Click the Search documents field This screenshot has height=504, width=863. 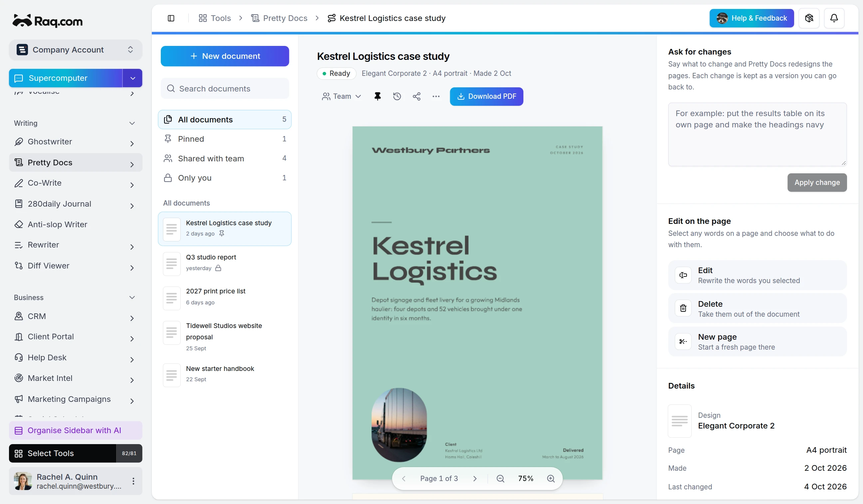point(225,88)
